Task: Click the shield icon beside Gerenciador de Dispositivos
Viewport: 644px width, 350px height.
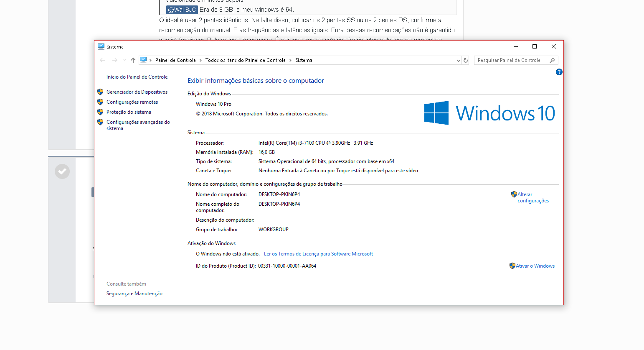Action: click(100, 92)
